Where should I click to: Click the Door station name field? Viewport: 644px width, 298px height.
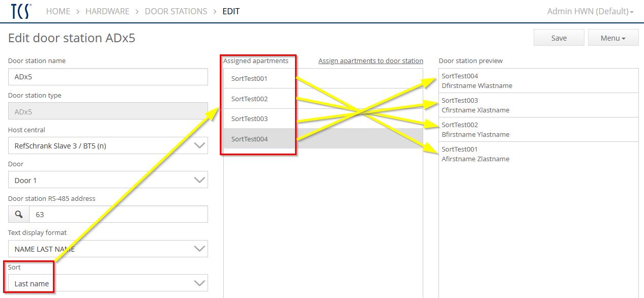(108, 77)
